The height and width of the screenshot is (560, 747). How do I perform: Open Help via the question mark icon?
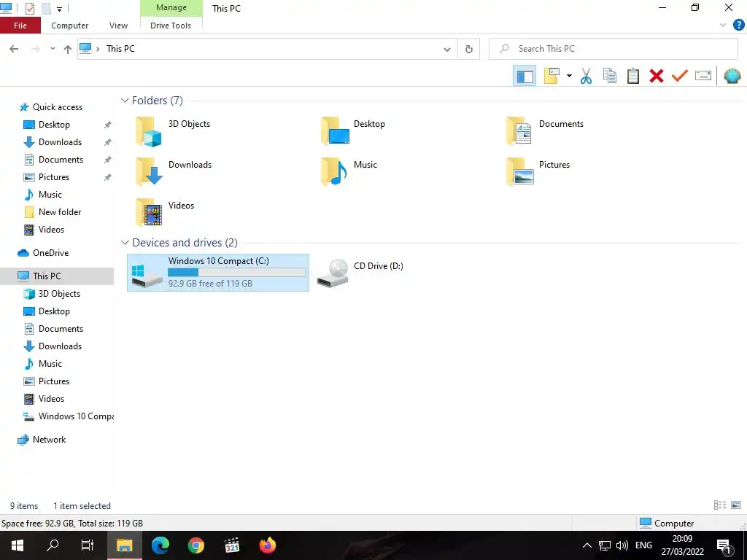point(738,26)
